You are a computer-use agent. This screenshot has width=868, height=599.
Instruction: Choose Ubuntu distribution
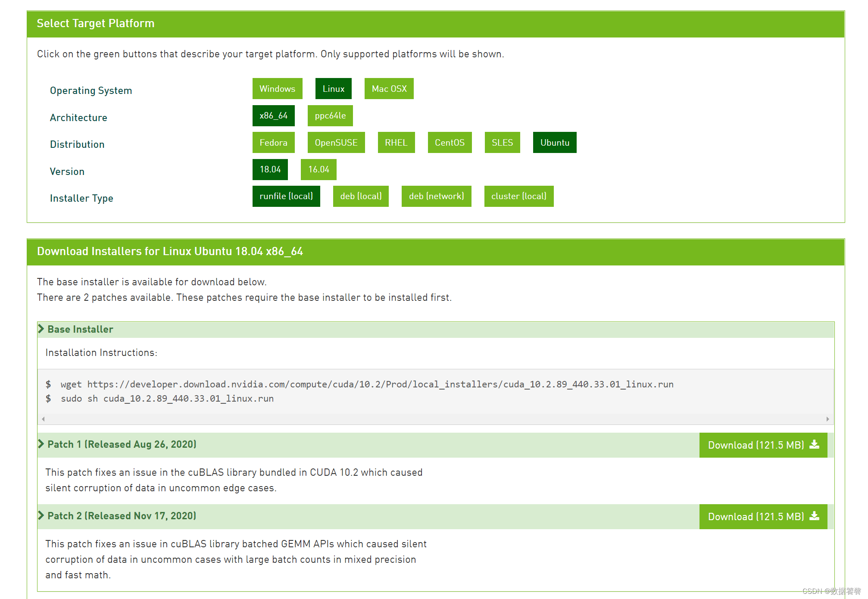pos(555,143)
